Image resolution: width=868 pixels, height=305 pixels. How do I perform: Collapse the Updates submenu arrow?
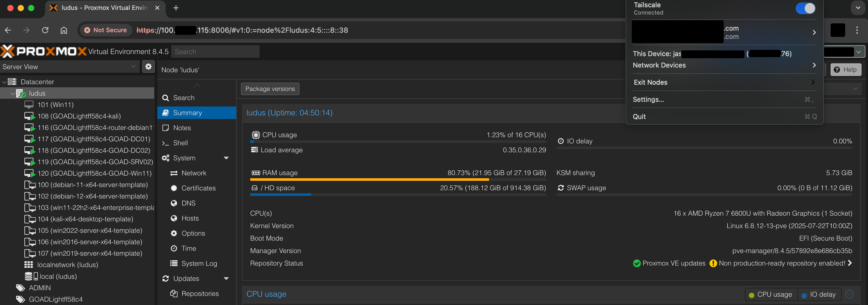pos(226,279)
